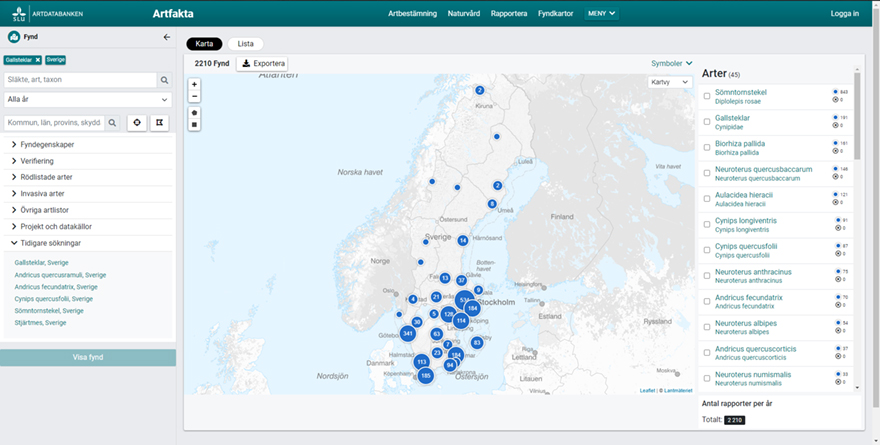Click the cluster marker labeled 13
This screenshot has width=880, height=445.
click(444, 278)
